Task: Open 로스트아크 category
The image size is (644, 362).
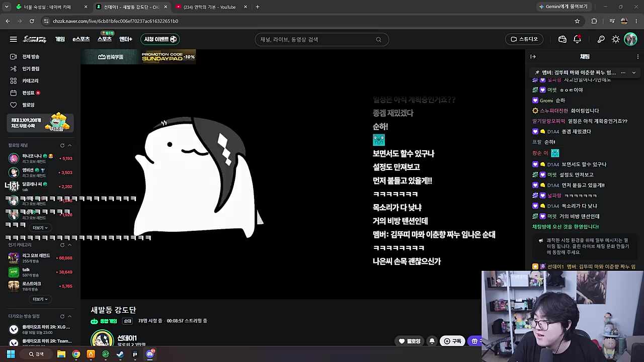Action: click(x=40, y=286)
